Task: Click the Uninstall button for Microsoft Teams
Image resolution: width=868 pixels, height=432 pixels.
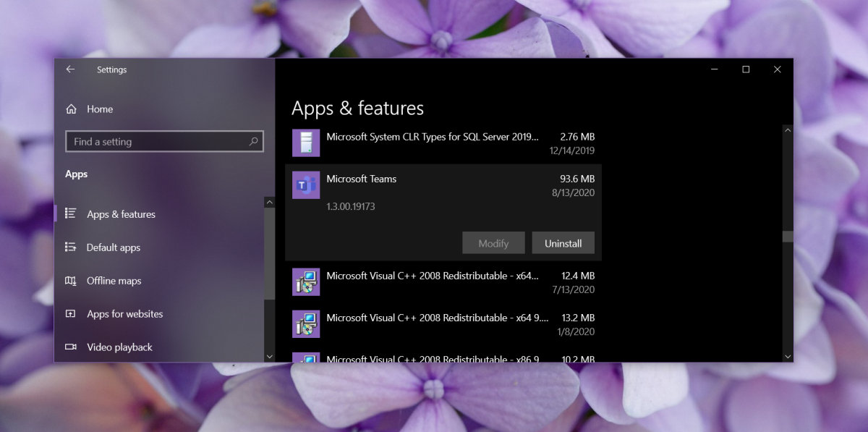Action: [563, 243]
